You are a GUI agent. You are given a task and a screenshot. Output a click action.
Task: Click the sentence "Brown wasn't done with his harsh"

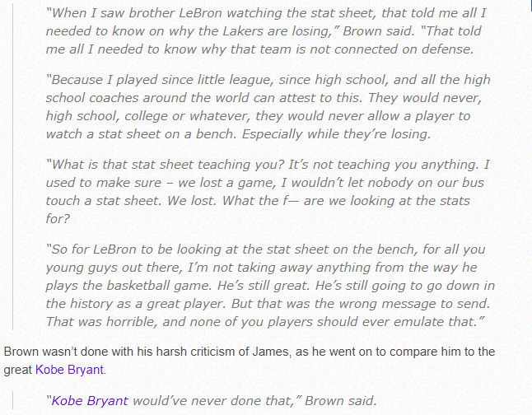249,352
